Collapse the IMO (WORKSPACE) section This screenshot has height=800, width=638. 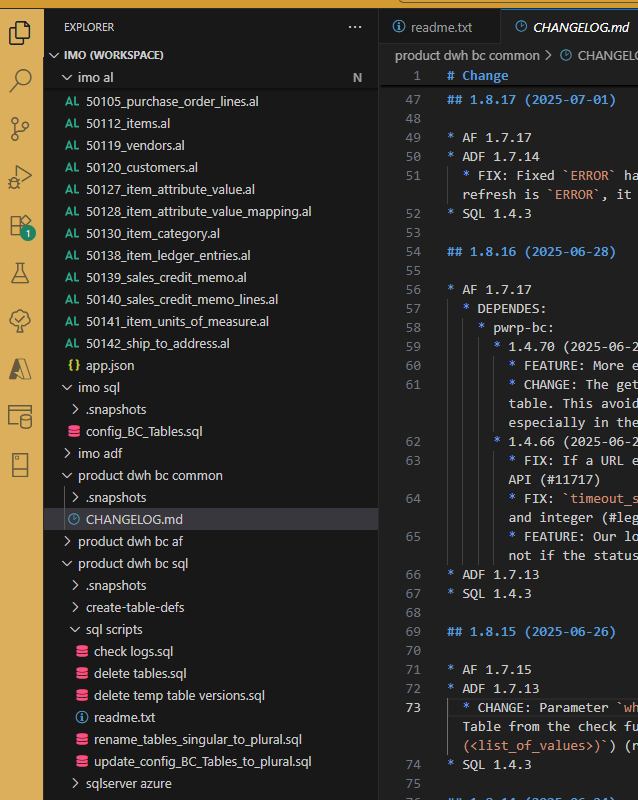[x=55, y=55]
